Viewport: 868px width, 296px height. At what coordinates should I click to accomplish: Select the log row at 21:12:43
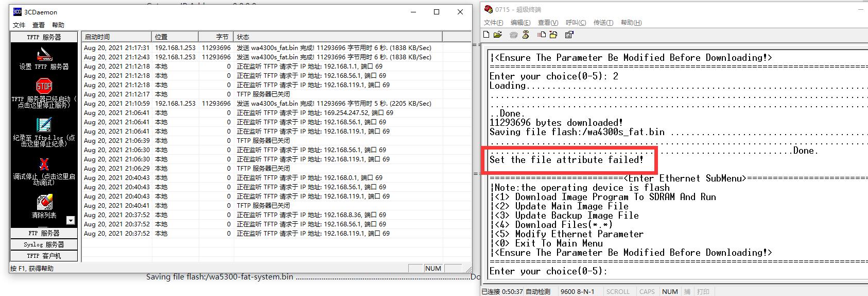click(276, 57)
